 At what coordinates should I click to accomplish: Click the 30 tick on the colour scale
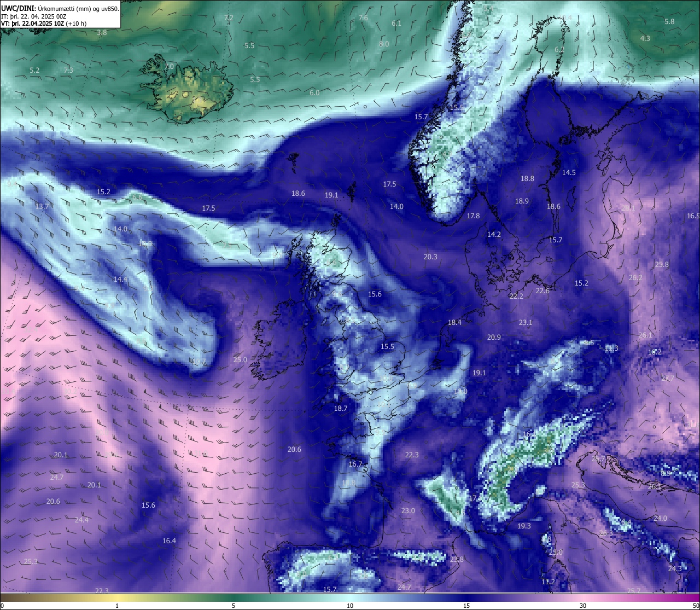pos(583,606)
